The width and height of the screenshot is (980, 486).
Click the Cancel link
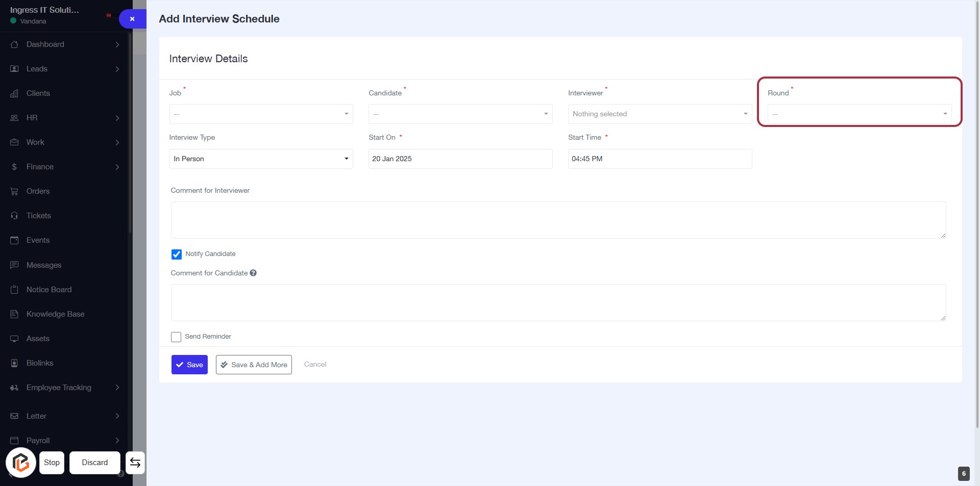pyautogui.click(x=315, y=365)
